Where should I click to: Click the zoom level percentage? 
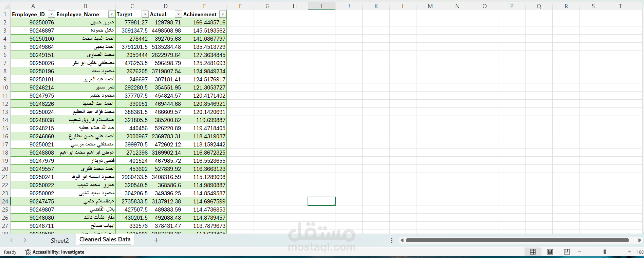pos(640,252)
